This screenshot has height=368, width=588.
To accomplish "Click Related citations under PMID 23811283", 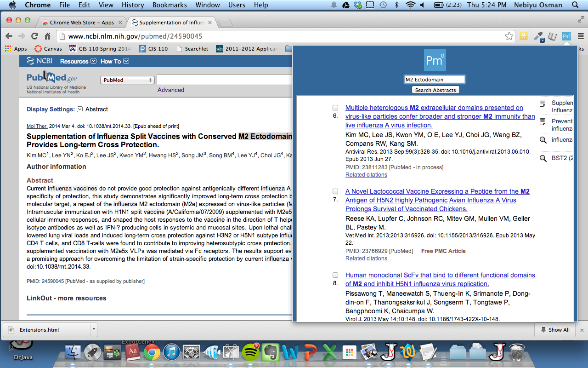I will click(x=366, y=175).
